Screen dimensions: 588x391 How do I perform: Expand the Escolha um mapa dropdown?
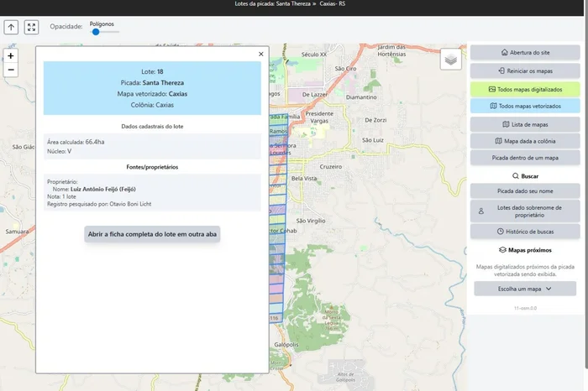(x=525, y=289)
